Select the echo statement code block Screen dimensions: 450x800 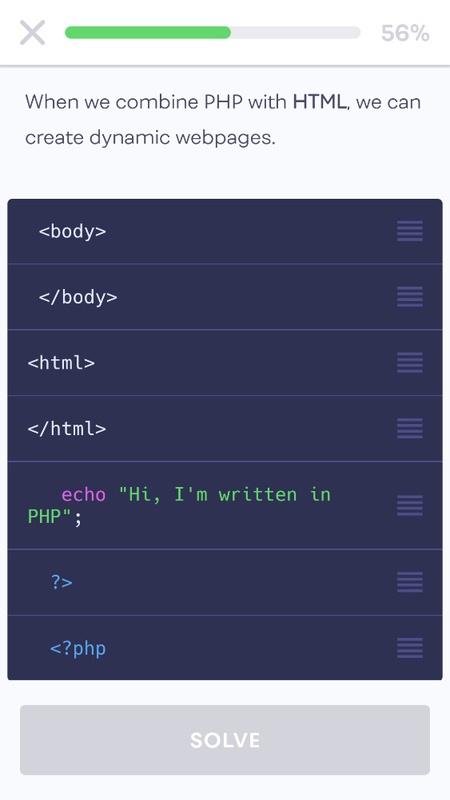click(x=225, y=506)
